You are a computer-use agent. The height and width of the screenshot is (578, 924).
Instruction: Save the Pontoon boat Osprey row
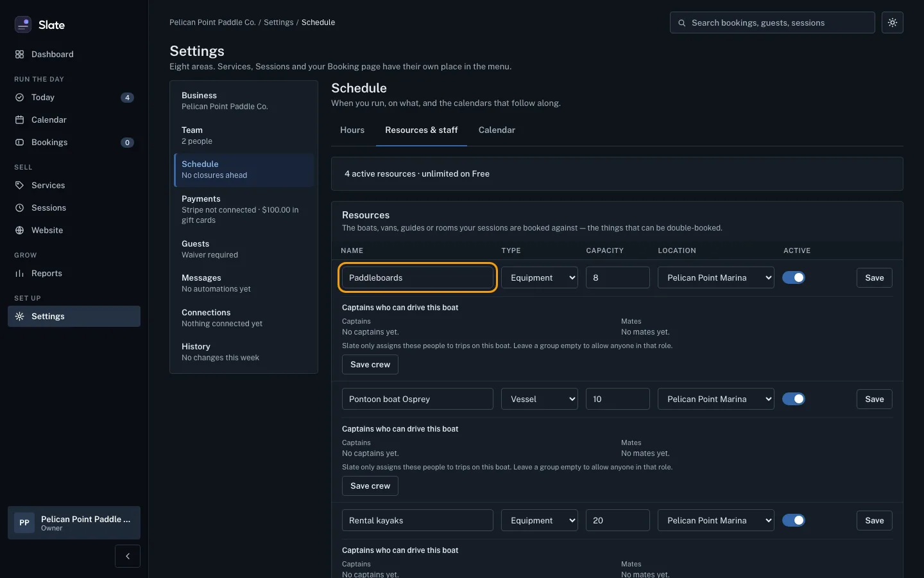pyautogui.click(x=875, y=399)
